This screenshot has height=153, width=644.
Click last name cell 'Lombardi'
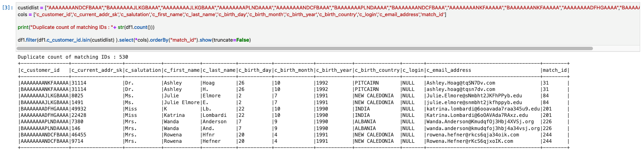coord(215,115)
